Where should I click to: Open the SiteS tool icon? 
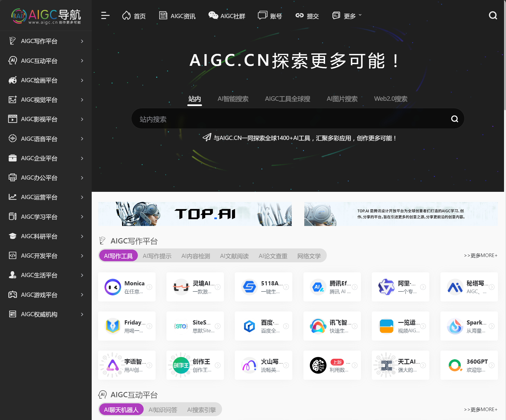tap(181, 326)
